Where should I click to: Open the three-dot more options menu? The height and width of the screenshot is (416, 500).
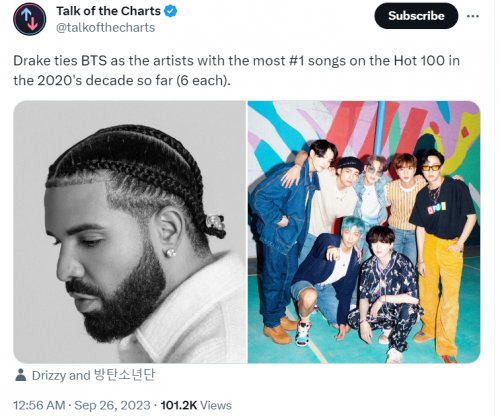tap(473, 16)
